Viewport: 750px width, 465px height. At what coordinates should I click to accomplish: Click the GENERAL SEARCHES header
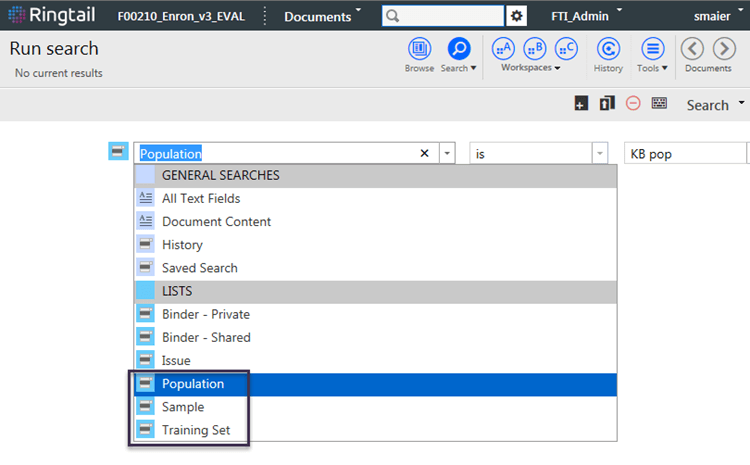point(375,175)
